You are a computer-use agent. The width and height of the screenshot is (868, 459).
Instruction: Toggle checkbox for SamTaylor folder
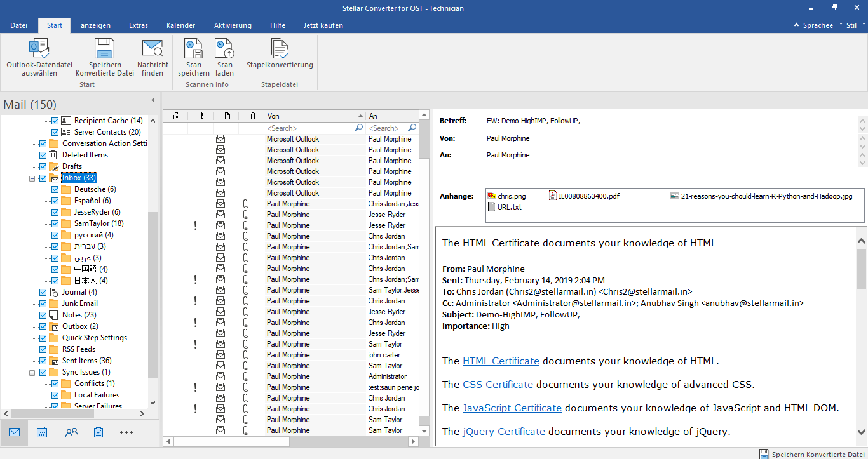(x=55, y=223)
